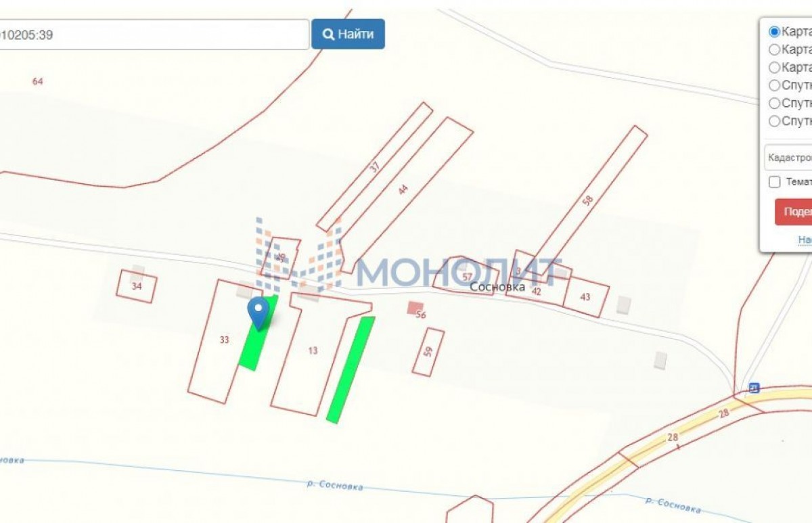Click the red Поде... button
This screenshot has width=812, height=523.
[x=793, y=212]
